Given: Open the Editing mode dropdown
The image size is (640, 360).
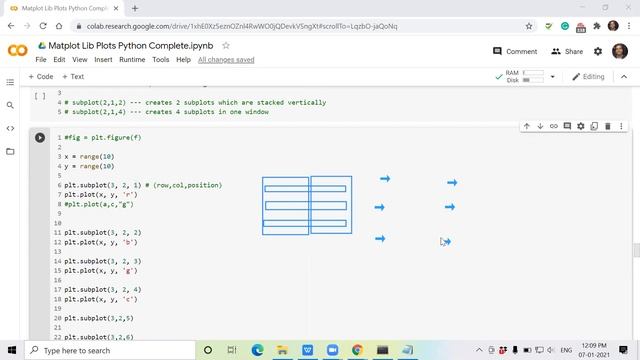Looking at the screenshot, I should (588, 76).
